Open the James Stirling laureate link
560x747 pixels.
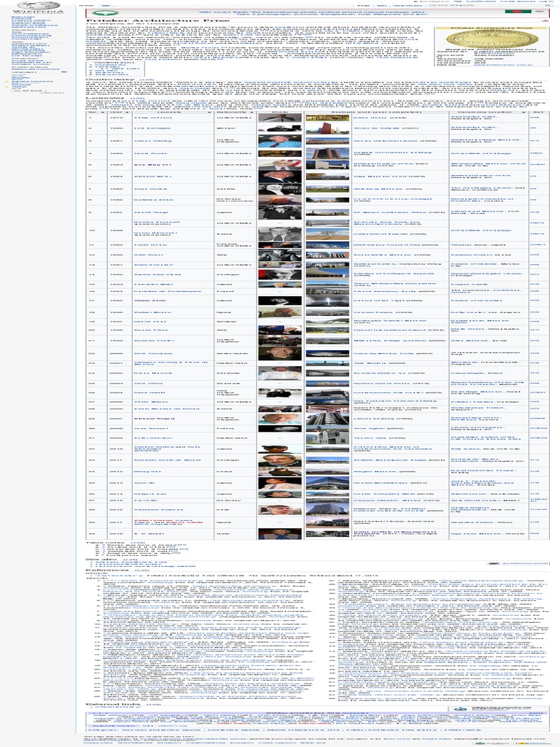point(152,141)
